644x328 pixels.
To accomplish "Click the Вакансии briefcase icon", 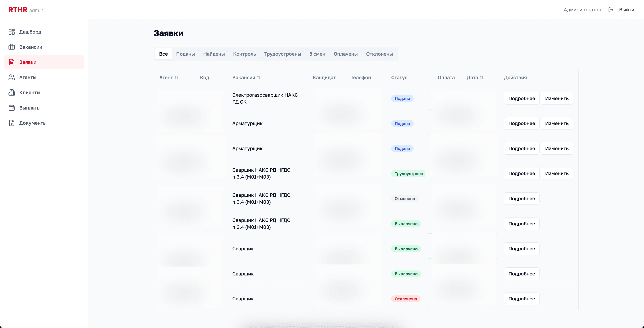I will point(11,47).
